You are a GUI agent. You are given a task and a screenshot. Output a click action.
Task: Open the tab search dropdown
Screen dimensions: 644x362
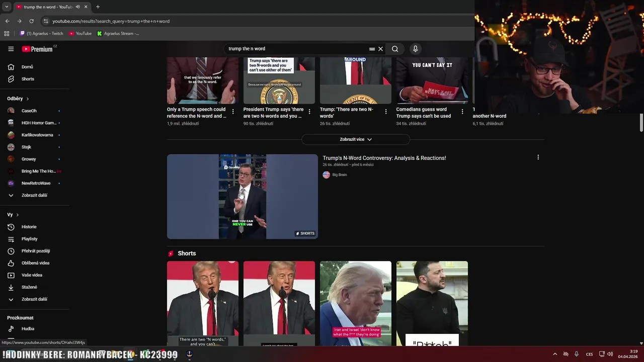(x=6, y=7)
